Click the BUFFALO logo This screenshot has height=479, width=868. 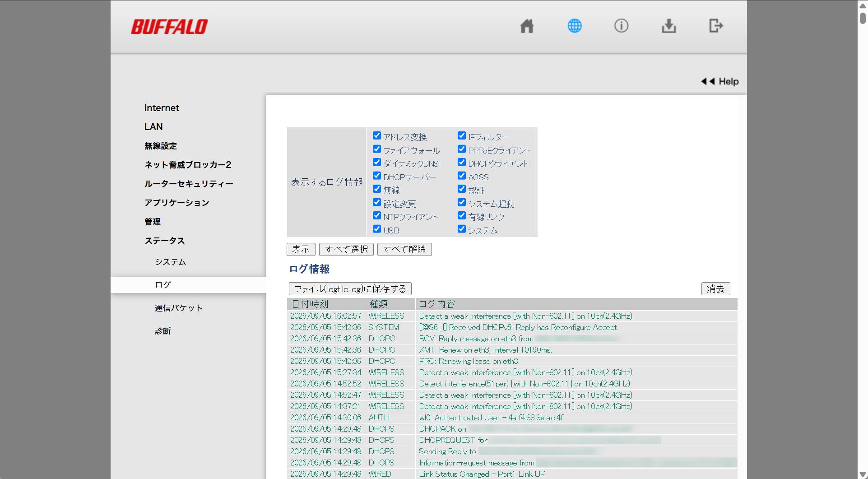click(x=169, y=27)
